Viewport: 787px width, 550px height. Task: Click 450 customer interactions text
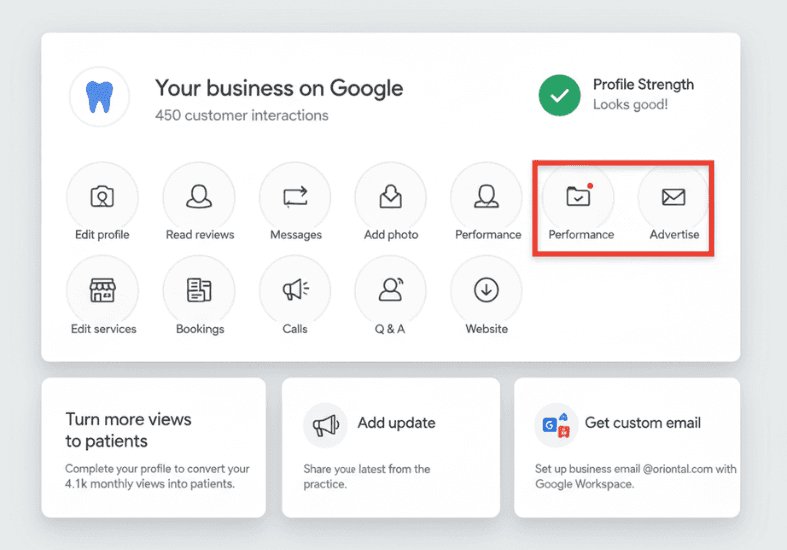click(x=242, y=115)
